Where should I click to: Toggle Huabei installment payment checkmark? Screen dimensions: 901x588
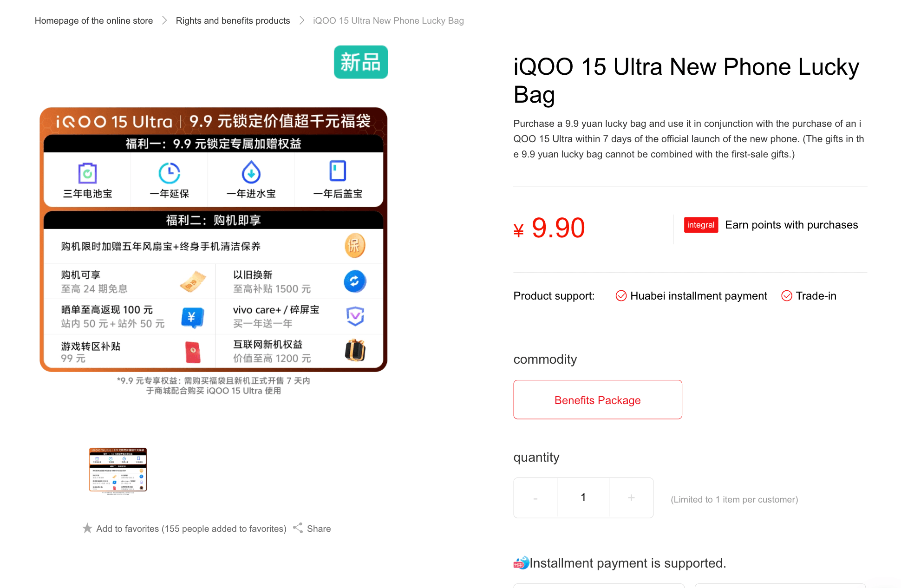click(x=621, y=296)
